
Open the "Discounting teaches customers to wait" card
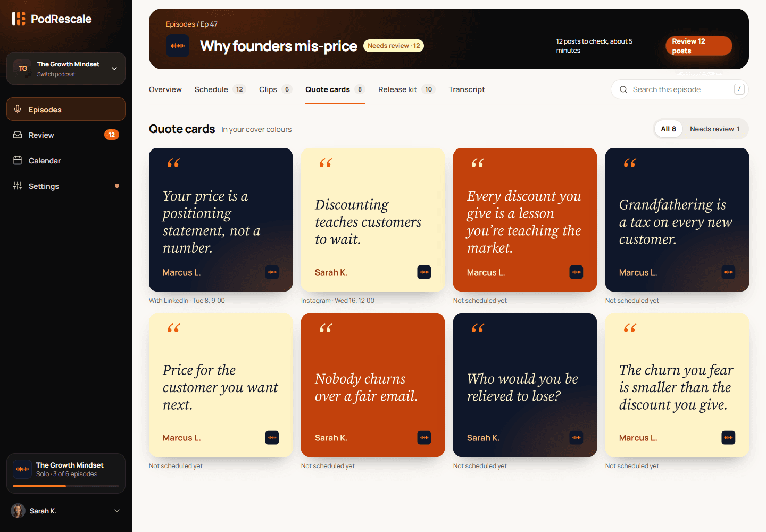pyautogui.click(x=373, y=220)
